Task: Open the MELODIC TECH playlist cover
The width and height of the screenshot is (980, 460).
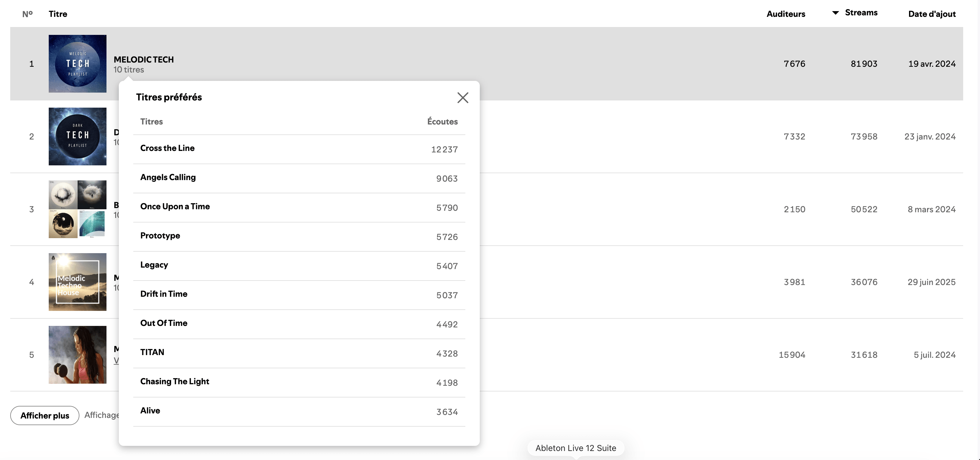Action: click(x=78, y=63)
